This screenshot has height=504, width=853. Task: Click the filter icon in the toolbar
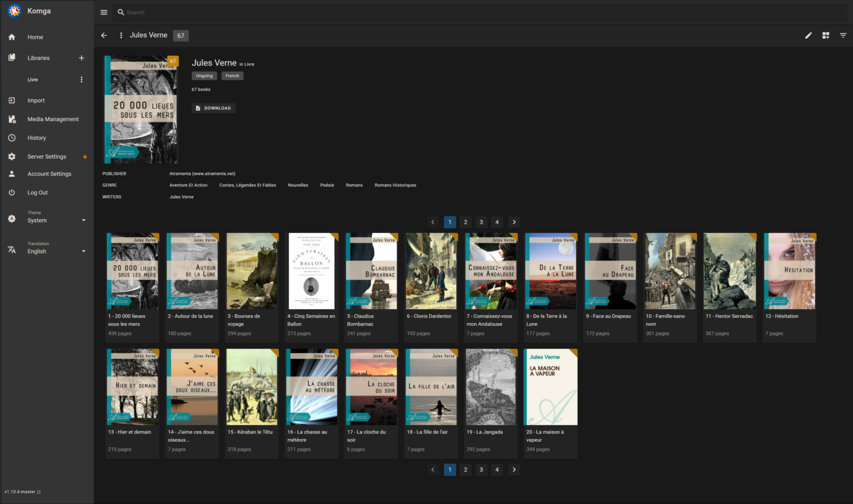(843, 36)
